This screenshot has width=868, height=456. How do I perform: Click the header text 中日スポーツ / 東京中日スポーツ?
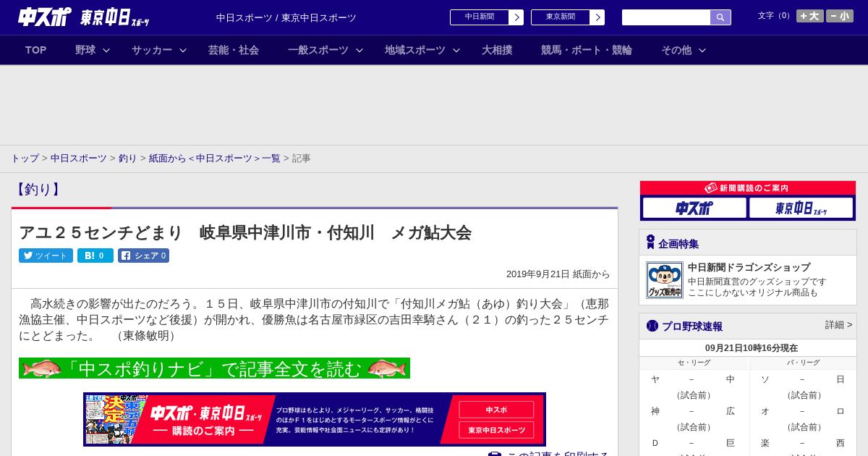click(x=286, y=17)
